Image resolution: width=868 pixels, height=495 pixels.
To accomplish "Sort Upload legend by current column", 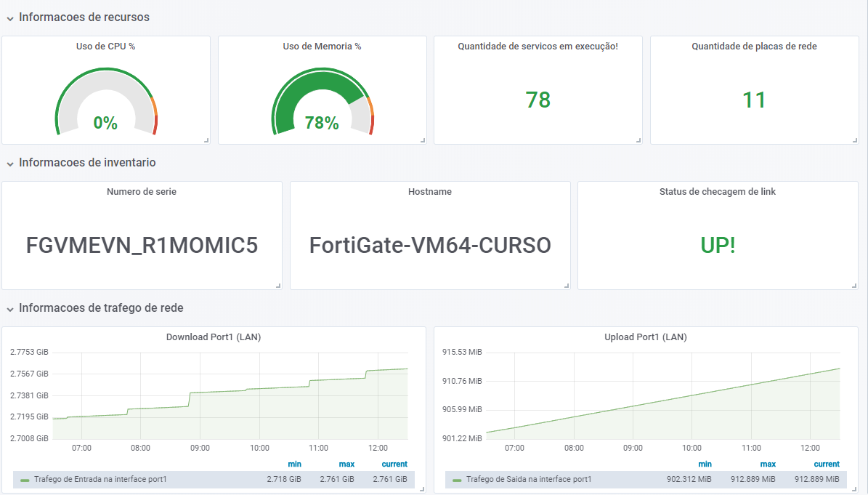I will 826,464.
